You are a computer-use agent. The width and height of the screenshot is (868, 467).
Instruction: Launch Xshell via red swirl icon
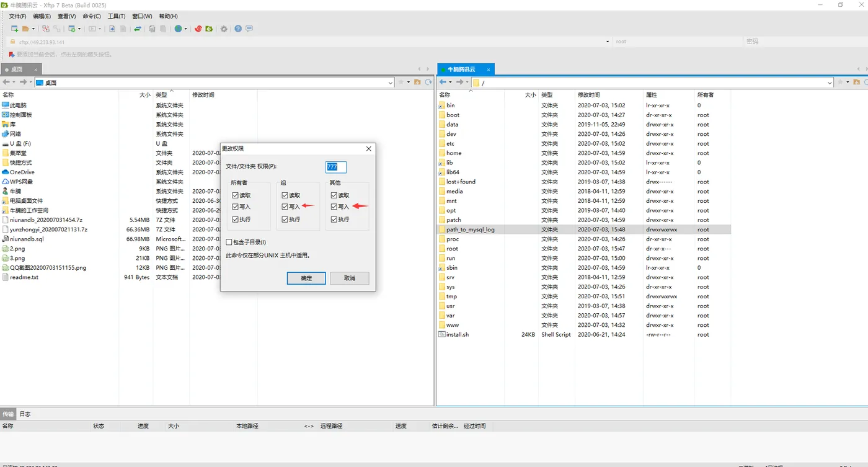(198, 29)
